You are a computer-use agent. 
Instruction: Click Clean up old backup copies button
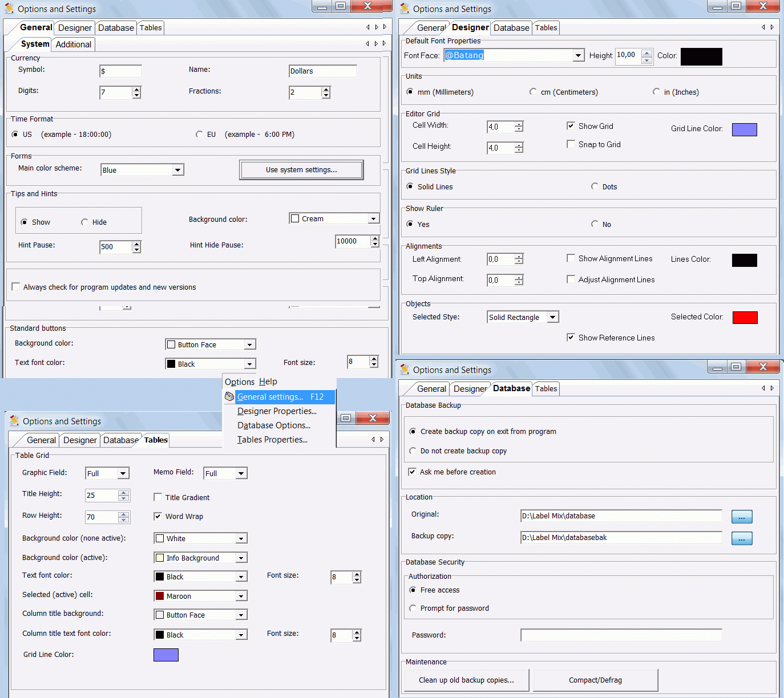466,680
